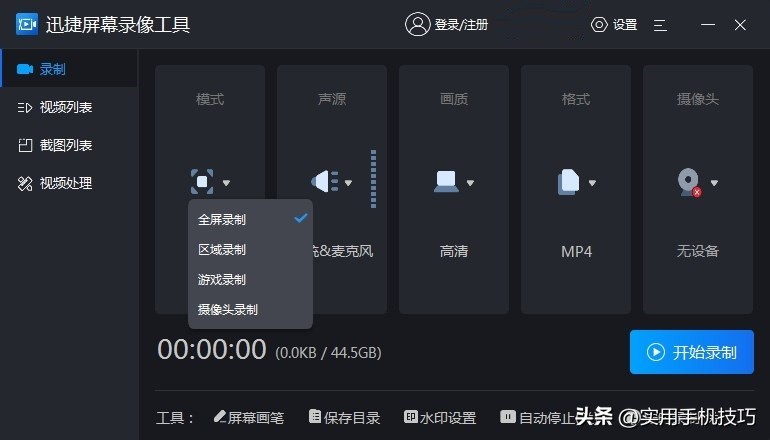Expand the sound source dropdown arrow
This screenshot has height=440, width=770.
pos(348,183)
